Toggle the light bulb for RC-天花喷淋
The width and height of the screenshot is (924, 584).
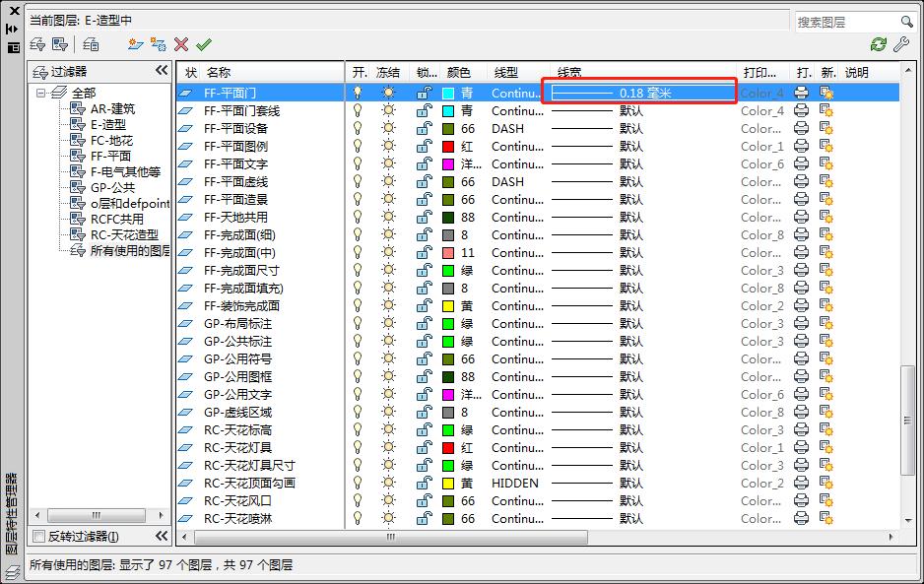click(x=358, y=518)
